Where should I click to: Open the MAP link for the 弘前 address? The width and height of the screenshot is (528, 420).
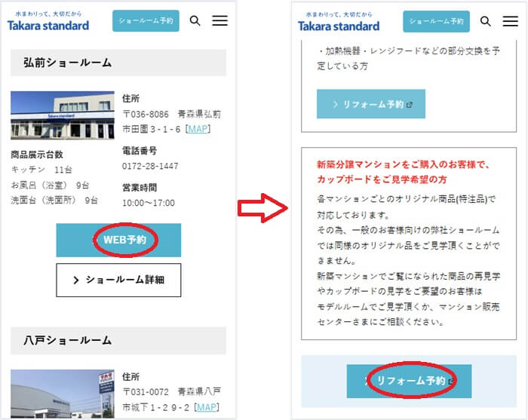[198, 130]
